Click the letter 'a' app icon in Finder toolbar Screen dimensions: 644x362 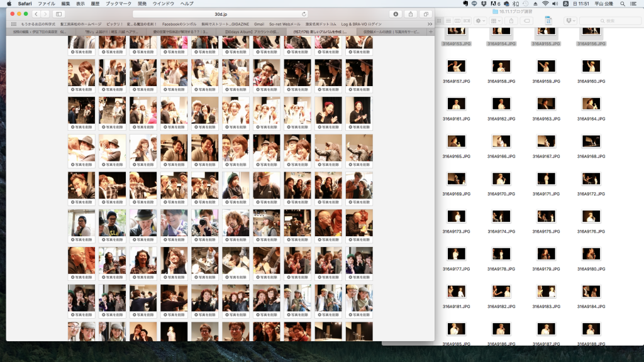pyautogui.click(x=548, y=21)
